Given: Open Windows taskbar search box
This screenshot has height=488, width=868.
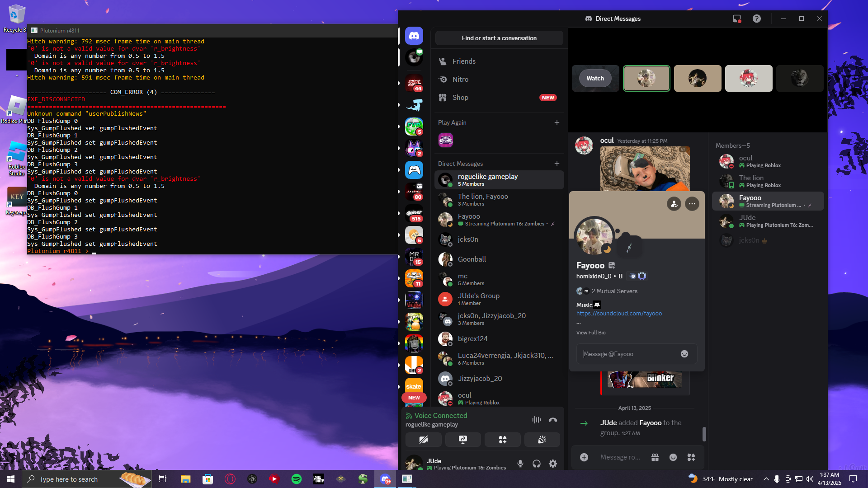Looking at the screenshot, I should point(87,479).
